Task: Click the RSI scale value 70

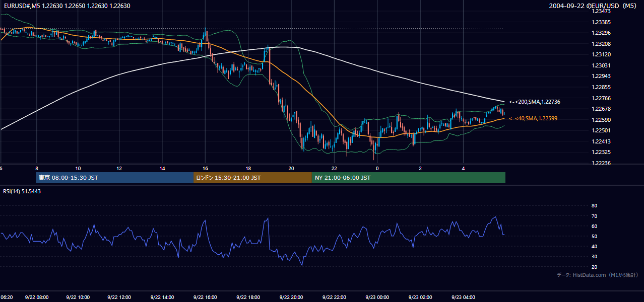Action: pos(594,216)
